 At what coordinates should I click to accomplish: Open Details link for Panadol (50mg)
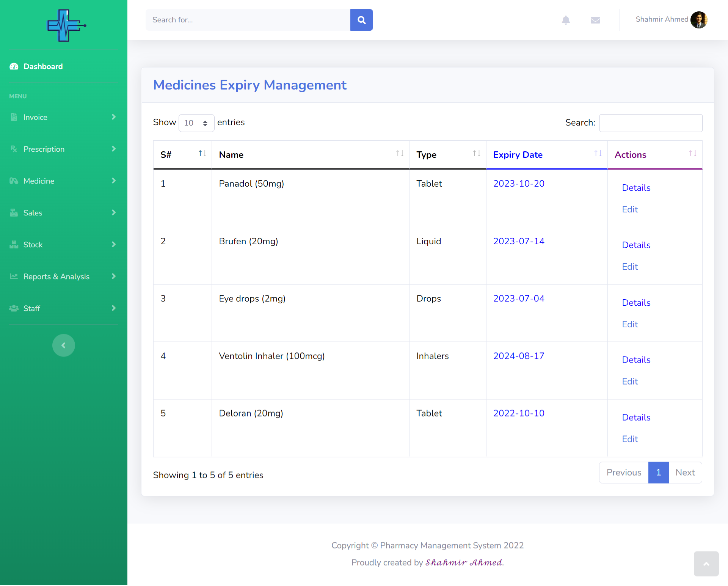tap(636, 188)
